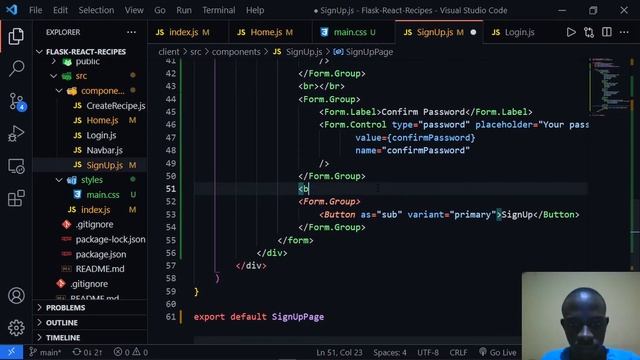
Task: Open the Extensions view icon
Action: click(16, 198)
